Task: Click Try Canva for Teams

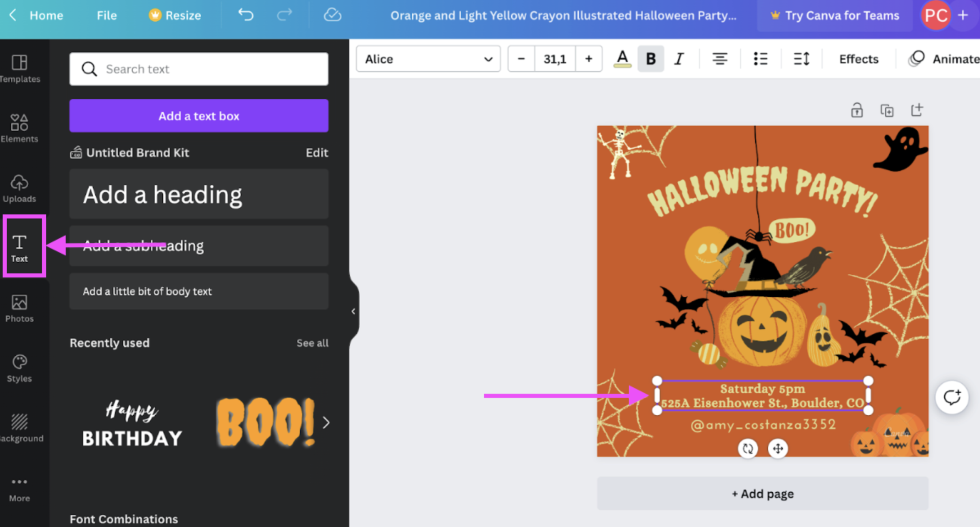Action: click(835, 15)
